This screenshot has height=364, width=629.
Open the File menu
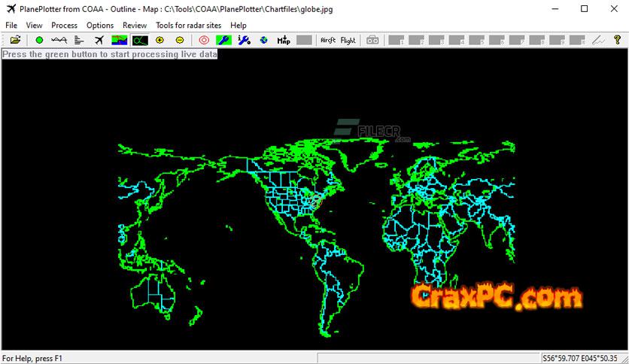11,26
